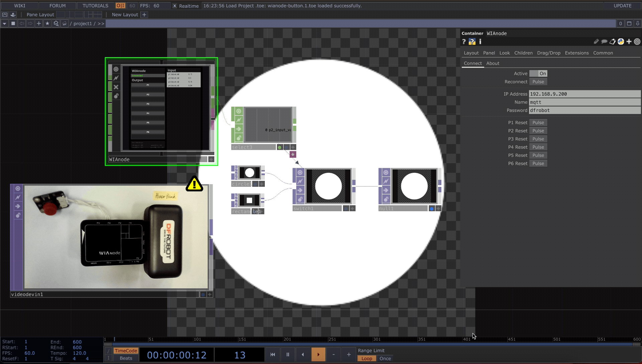The width and height of the screenshot is (642, 364).
Task: Toggle the Active On switch
Action: click(x=538, y=74)
